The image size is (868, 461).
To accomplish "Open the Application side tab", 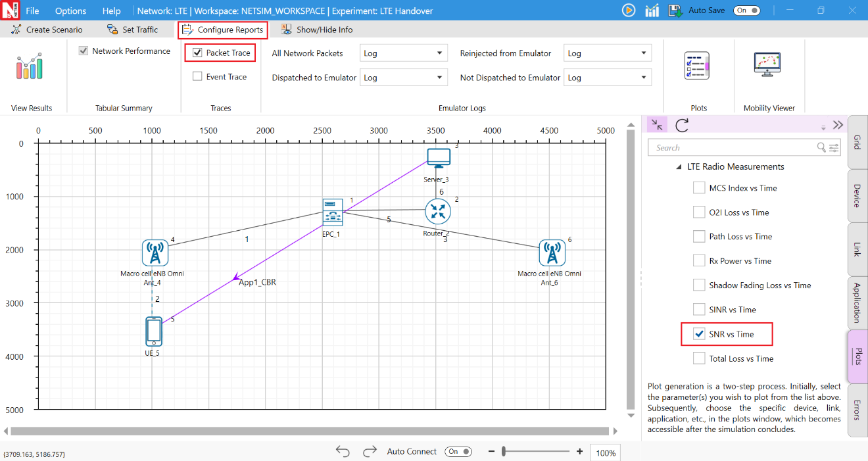I will point(857,303).
